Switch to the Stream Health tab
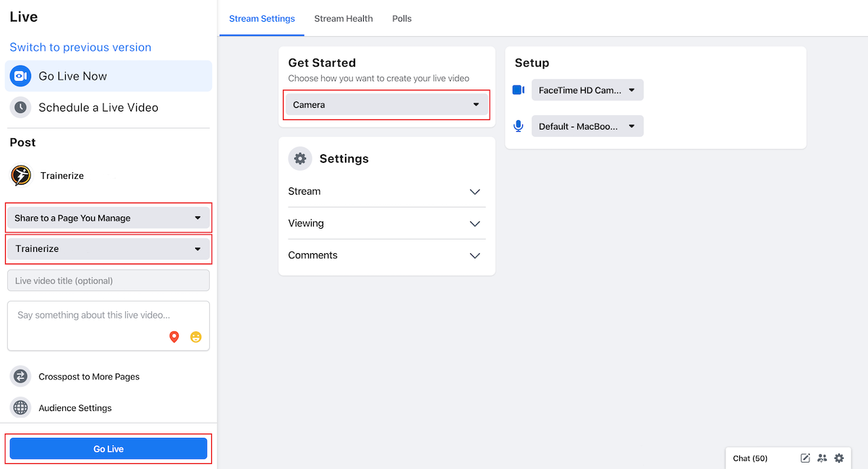 click(344, 19)
